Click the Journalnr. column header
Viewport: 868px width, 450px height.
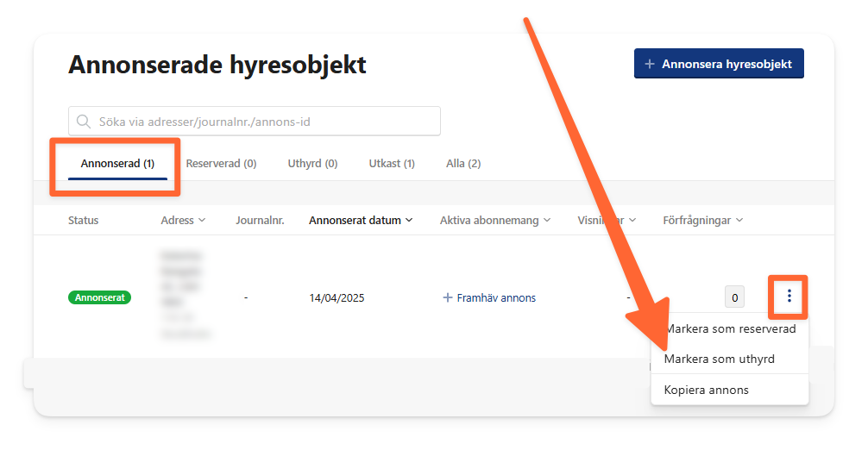260,220
